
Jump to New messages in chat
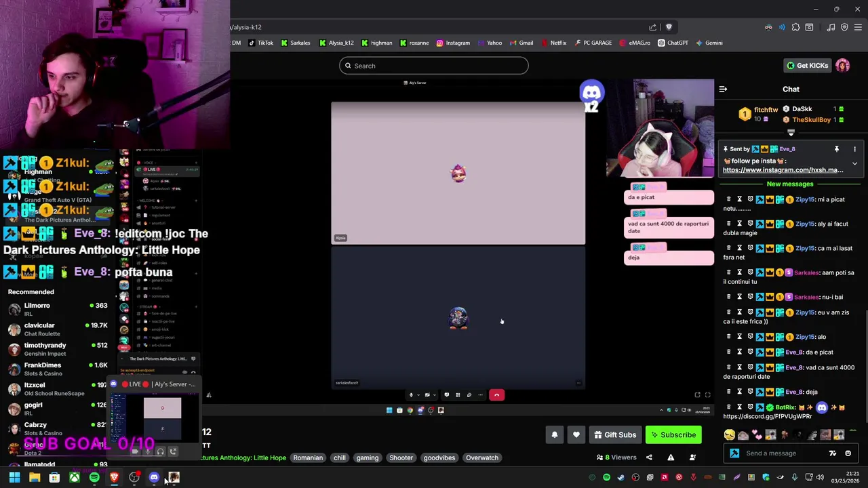(x=790, y=184)
